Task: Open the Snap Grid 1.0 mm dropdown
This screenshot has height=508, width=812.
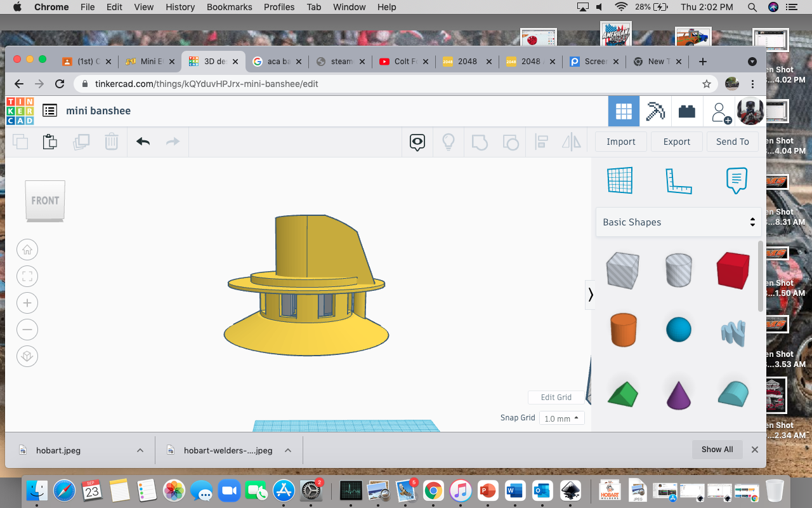Action: [561, 418]
